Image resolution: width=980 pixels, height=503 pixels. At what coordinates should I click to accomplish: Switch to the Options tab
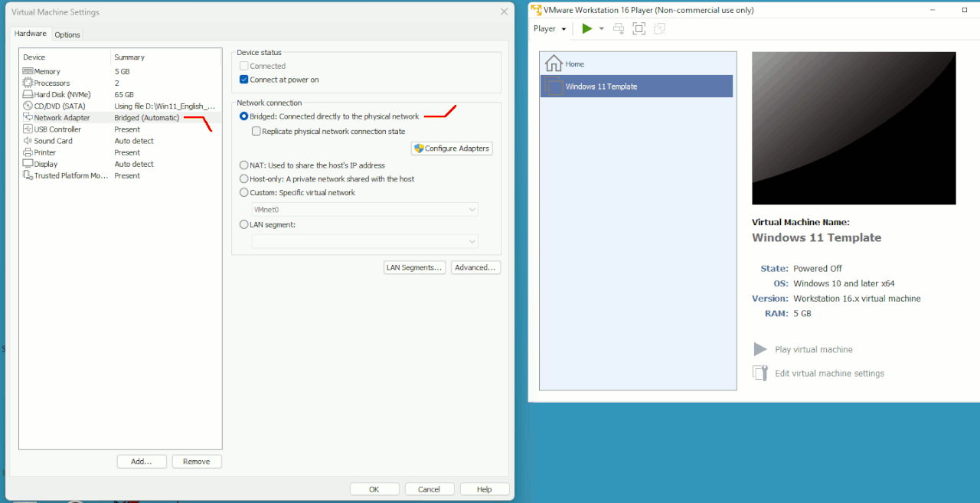coord(67,34)
